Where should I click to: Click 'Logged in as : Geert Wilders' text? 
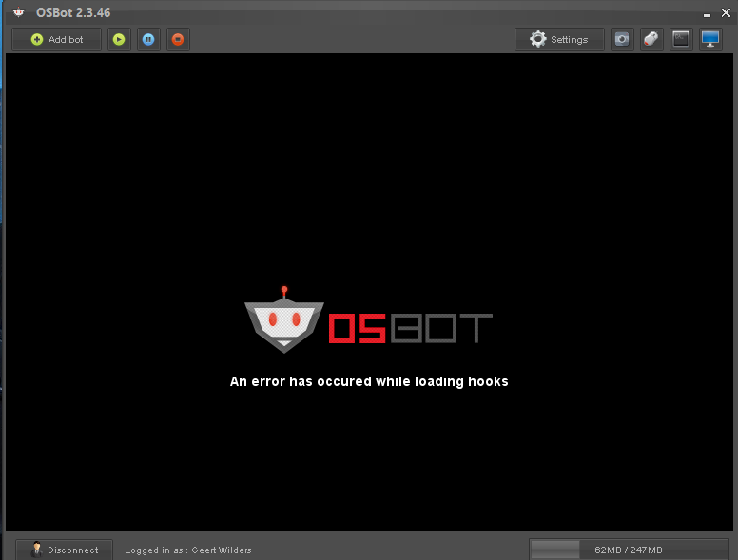[x=187, y=550]
